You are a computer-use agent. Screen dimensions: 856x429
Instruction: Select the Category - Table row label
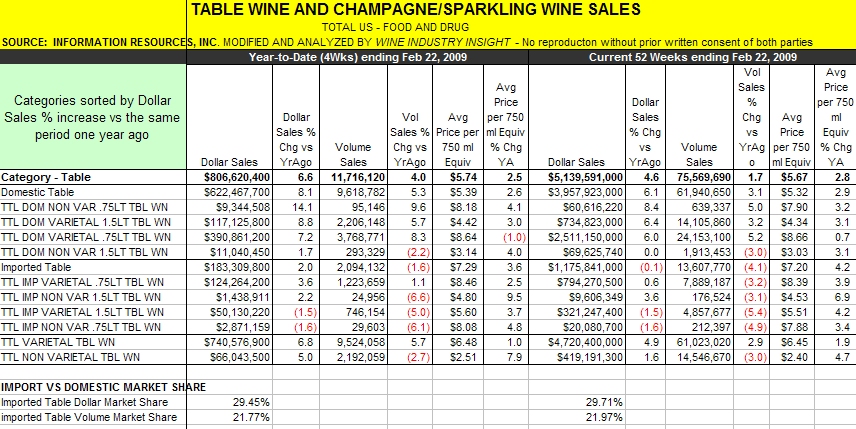(x=46, y=177)
